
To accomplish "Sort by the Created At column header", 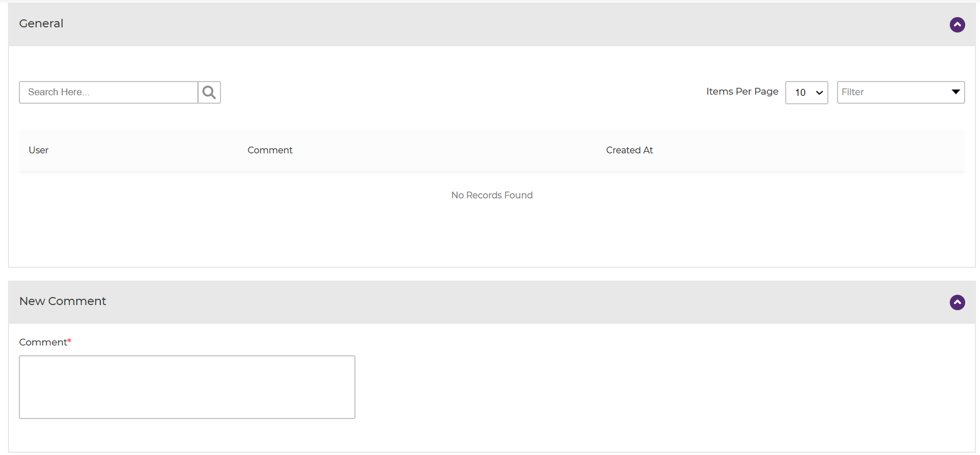I will point(630,150).
